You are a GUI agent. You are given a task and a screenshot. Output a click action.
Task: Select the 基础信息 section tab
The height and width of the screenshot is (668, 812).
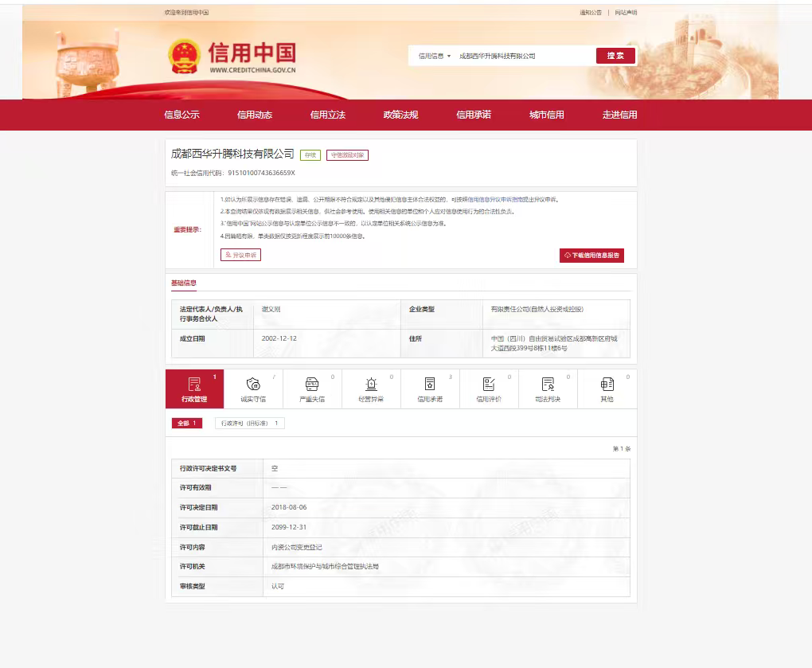184,283
